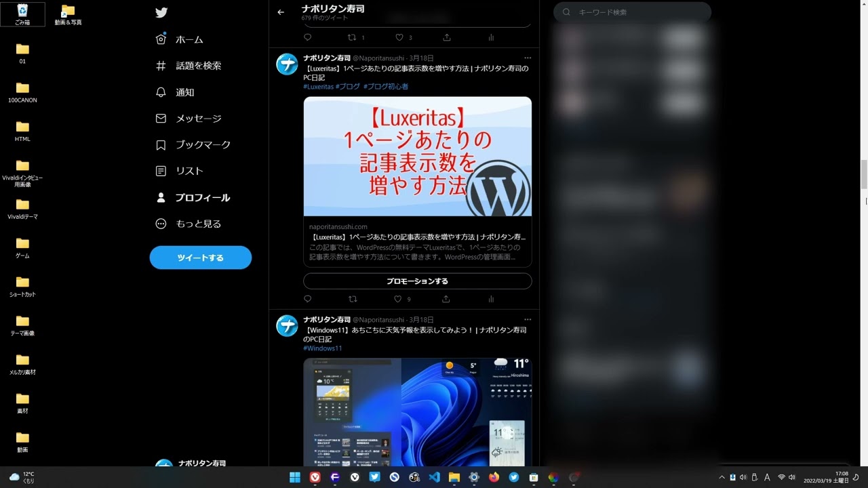Open the clock showing 17:08
This screenshot has height=488, width=868.
coord(827,477)
